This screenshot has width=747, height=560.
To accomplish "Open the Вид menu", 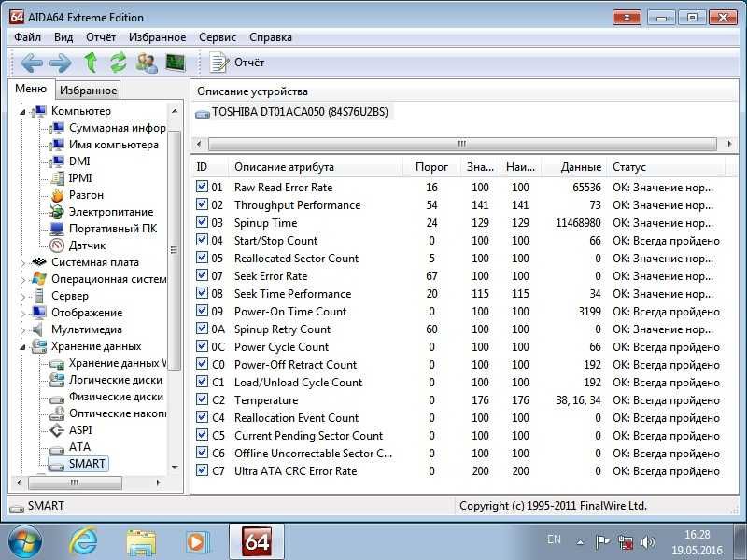I will (x=63, y=37).
